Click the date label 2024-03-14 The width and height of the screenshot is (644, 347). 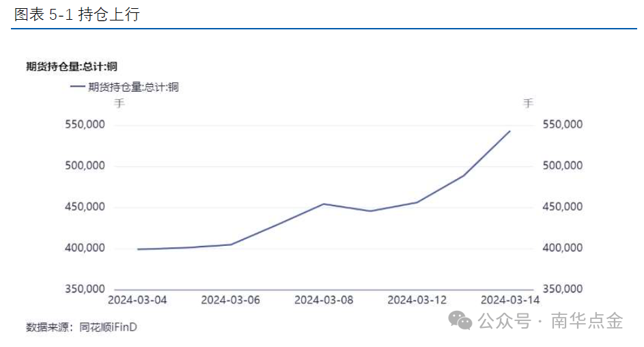(x=510, y=300)
